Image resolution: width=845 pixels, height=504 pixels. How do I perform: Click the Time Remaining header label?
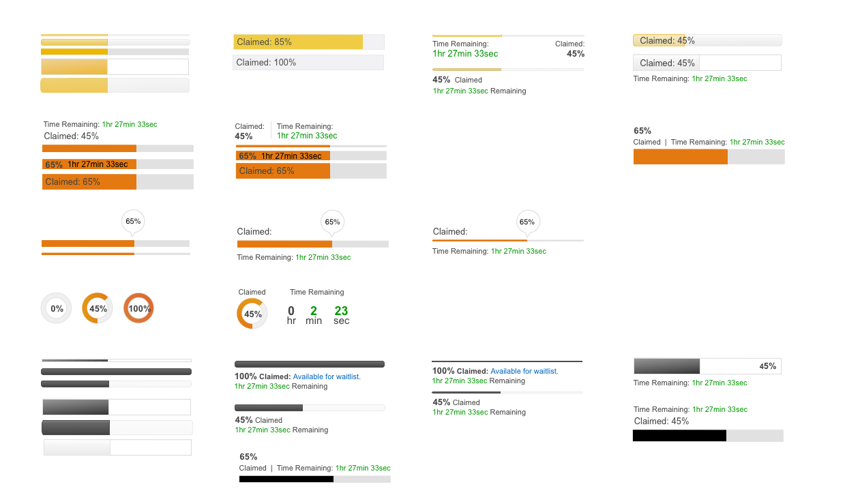click(x=316, y=292)
